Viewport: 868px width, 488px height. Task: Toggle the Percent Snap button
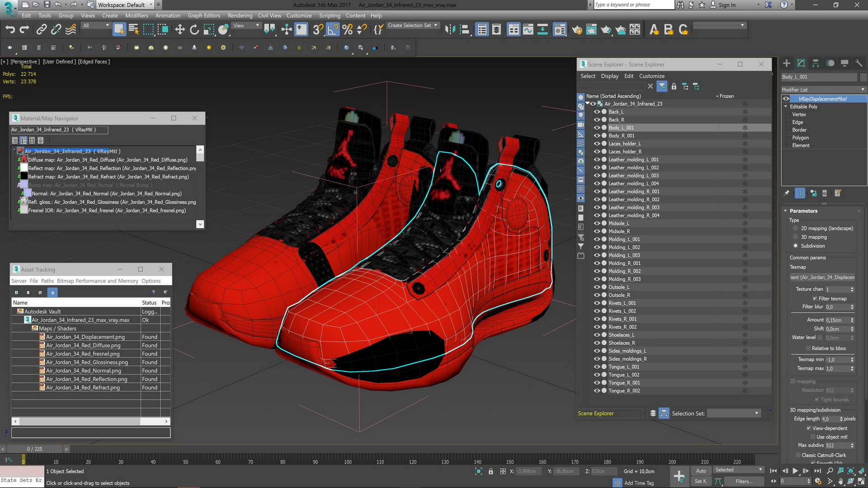click(347, 30)
